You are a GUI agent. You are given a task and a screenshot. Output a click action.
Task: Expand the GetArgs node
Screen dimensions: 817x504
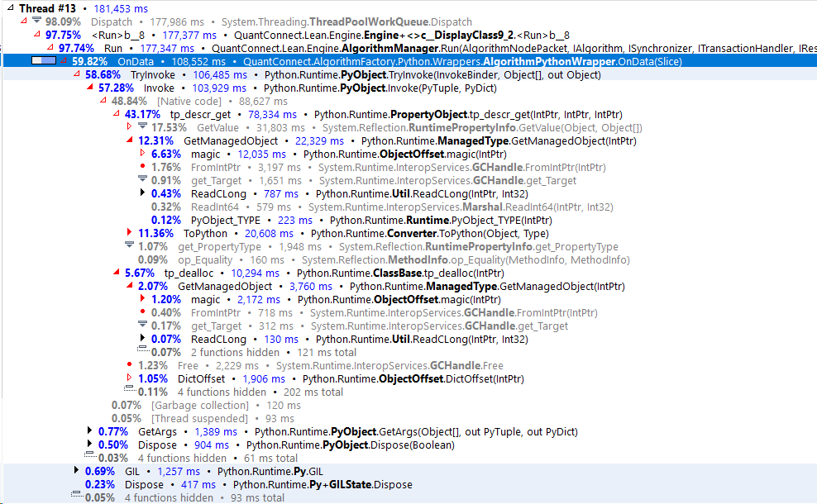click(x=89, y=430)
